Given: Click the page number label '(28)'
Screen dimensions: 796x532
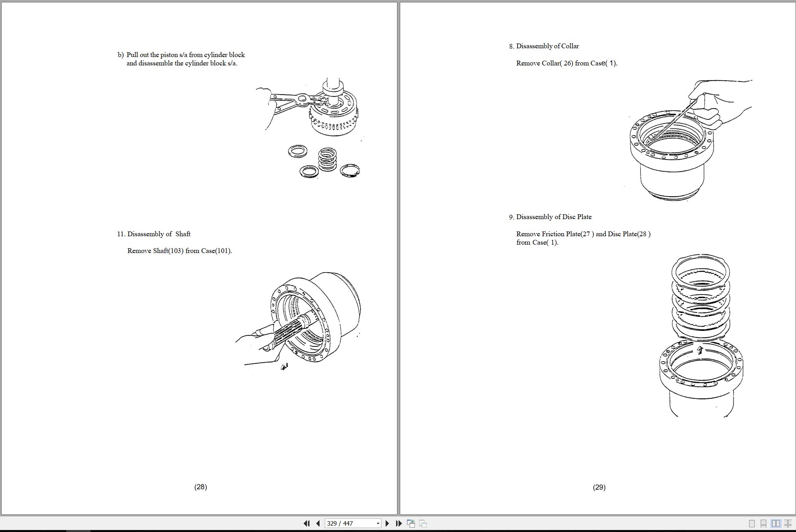Looking at the screenshot, I should (201, 487).
